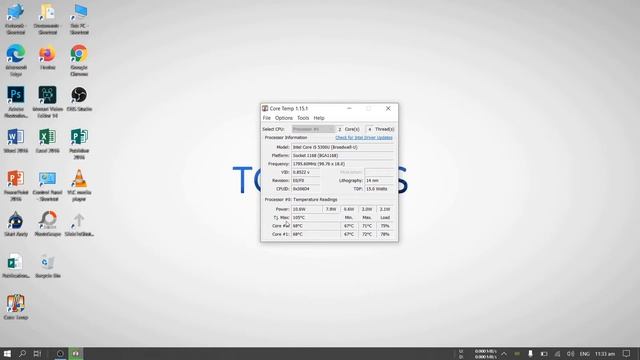Open the Core Temp desktop shortcut
The width and height of the screenshot is (640, 360).
tap(16, 307)
